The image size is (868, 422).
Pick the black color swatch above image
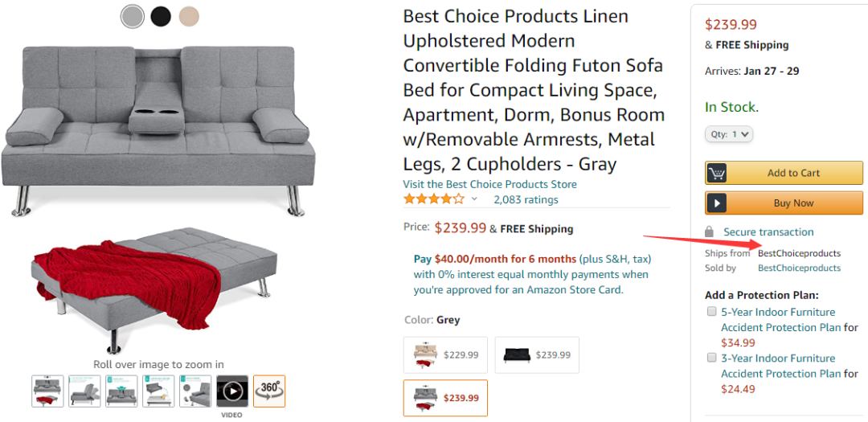point(161,15)
